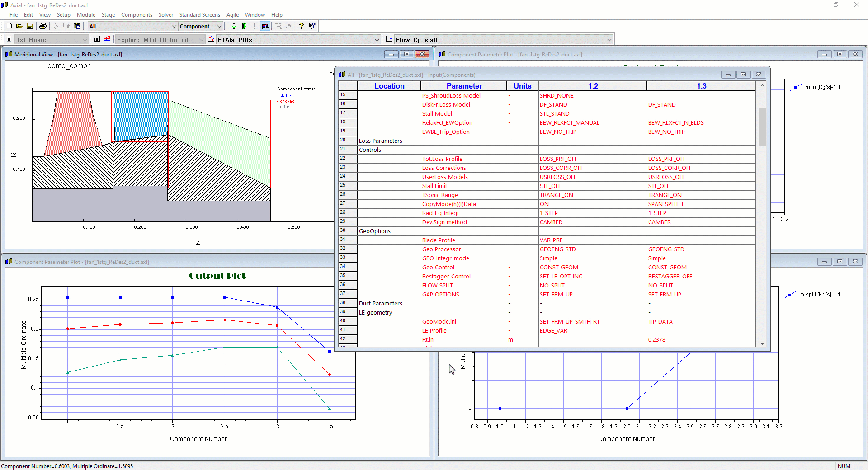Click the first green traffic light icon
868x470 pixels.
(234, 26)
